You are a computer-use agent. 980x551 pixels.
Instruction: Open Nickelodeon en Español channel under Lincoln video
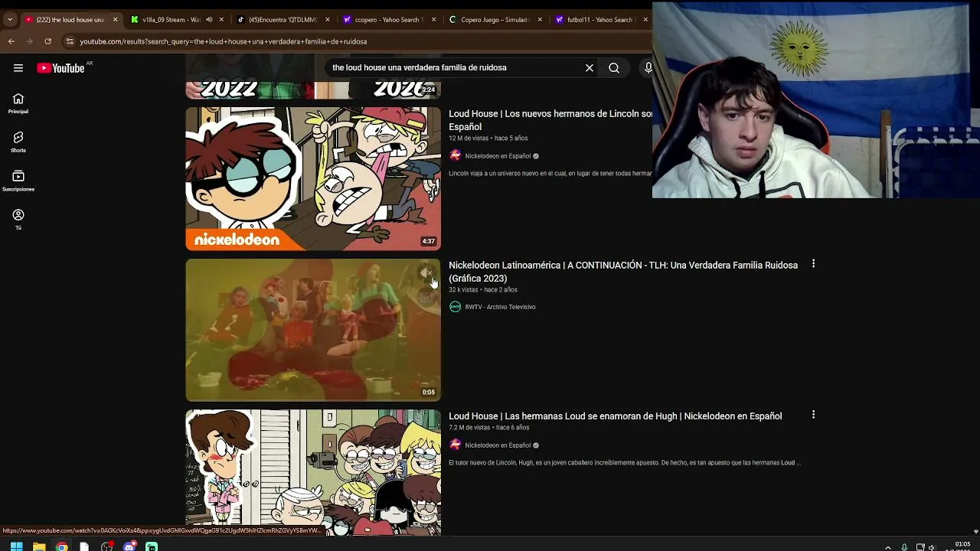click(x=498, y=156)
